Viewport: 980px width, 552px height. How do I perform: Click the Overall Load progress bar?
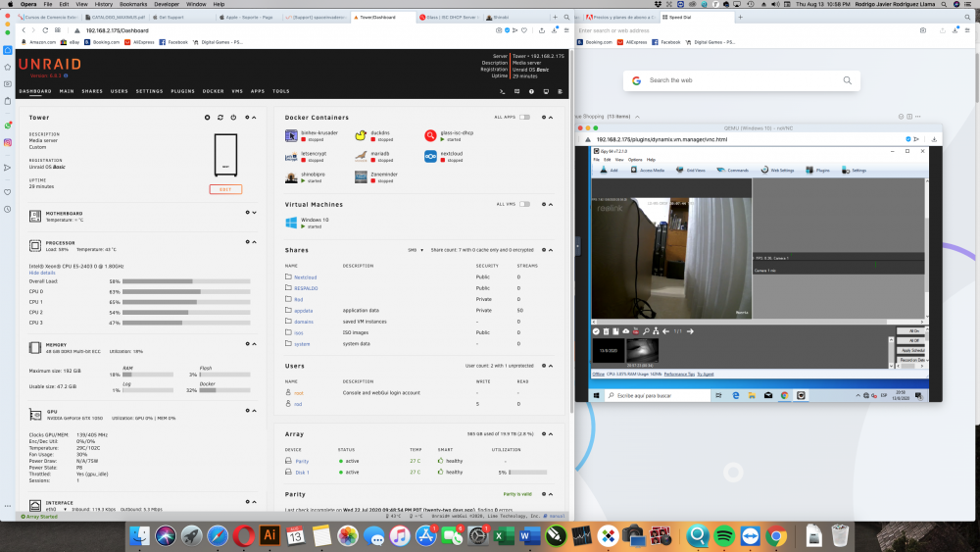186,281
